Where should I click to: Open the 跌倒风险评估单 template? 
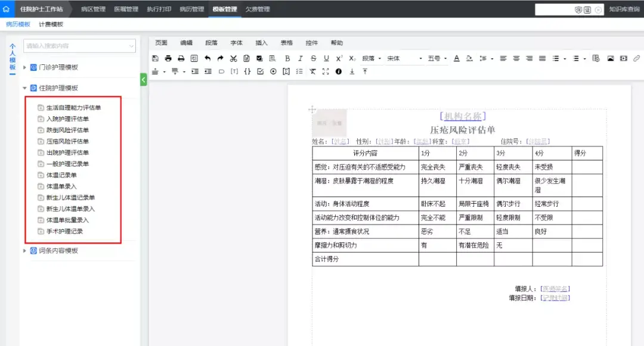coord(67,130)
